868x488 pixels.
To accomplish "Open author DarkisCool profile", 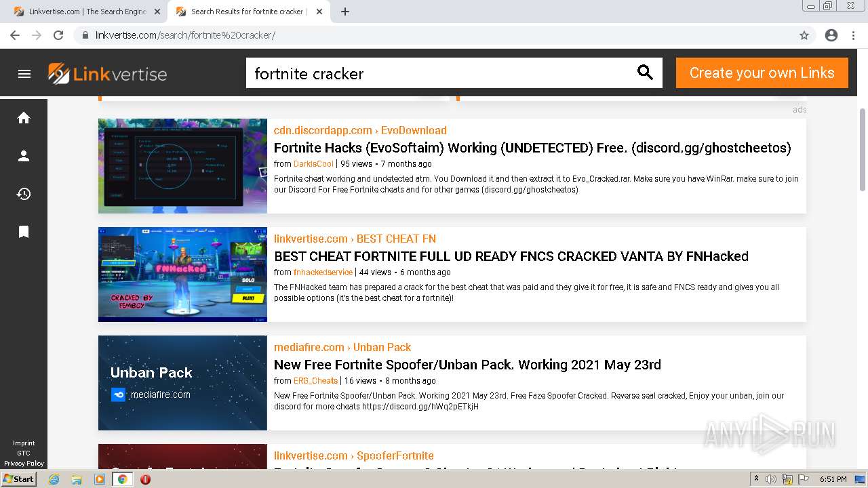I will [x=313, y=164].
